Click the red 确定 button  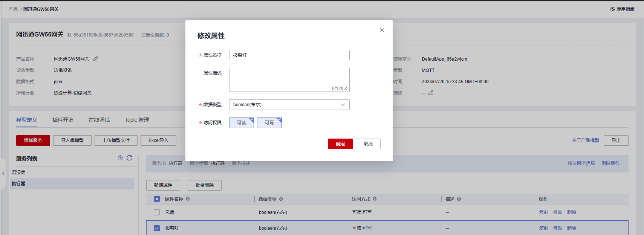[340, 144]
